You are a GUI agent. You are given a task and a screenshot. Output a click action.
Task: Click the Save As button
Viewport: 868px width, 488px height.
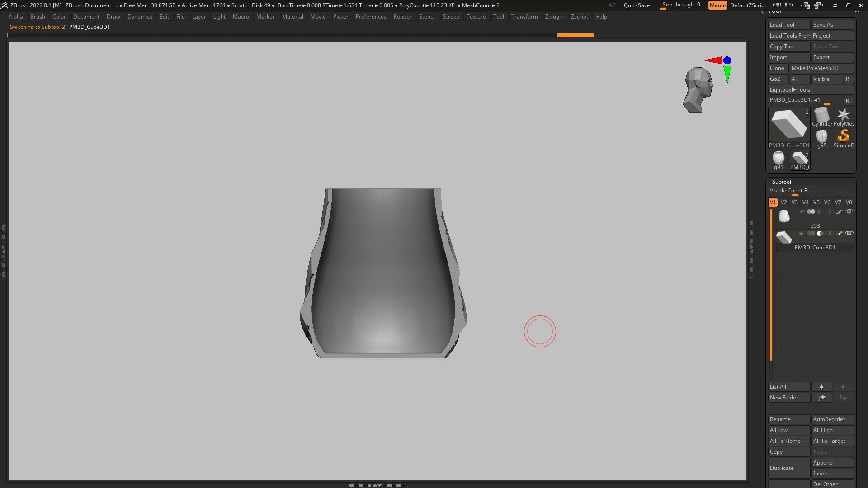point(832,25)
